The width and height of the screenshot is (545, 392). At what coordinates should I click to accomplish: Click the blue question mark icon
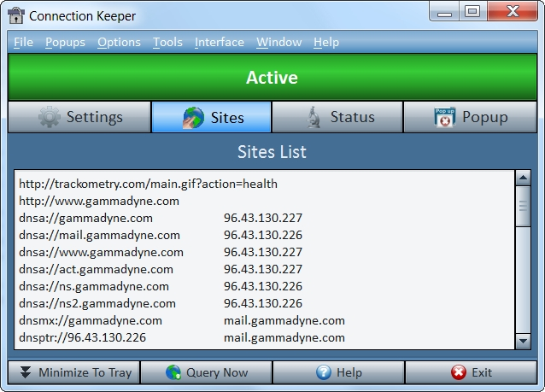[324, 372]
